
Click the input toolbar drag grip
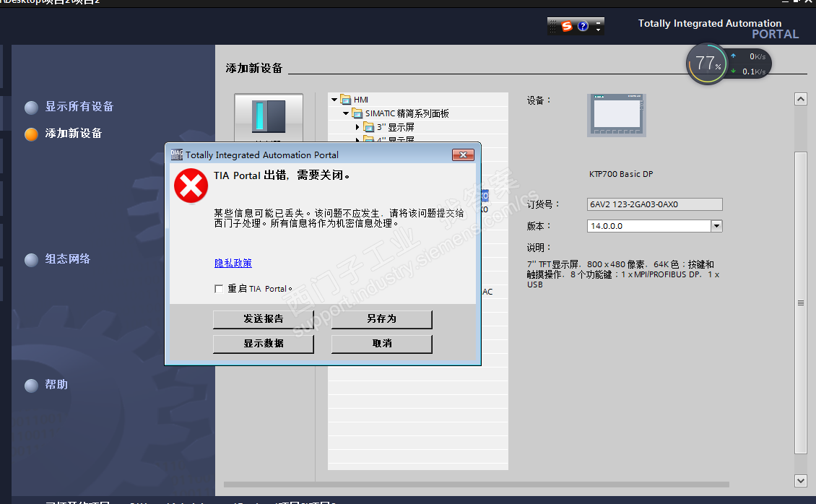click(552, 26)
